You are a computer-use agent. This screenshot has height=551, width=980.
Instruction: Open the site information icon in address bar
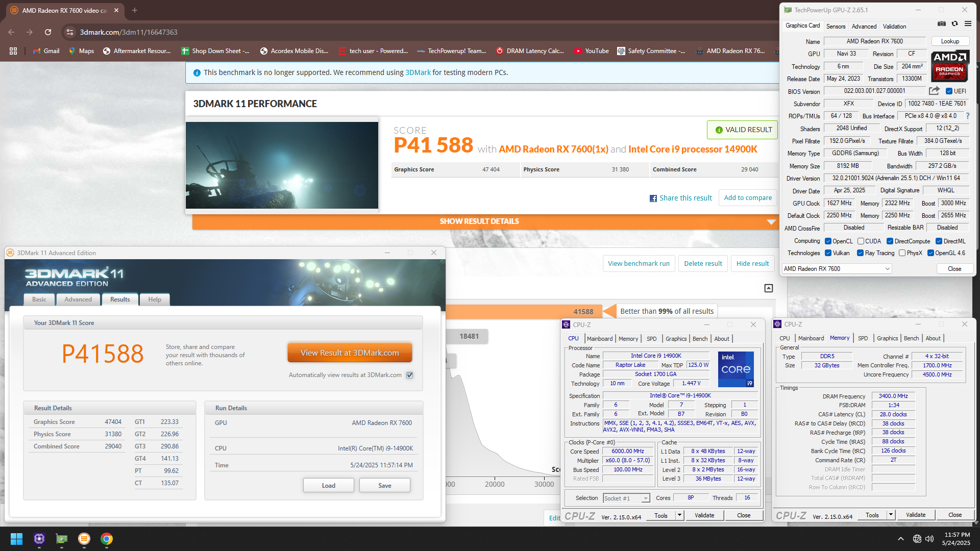tap(70, 32)
